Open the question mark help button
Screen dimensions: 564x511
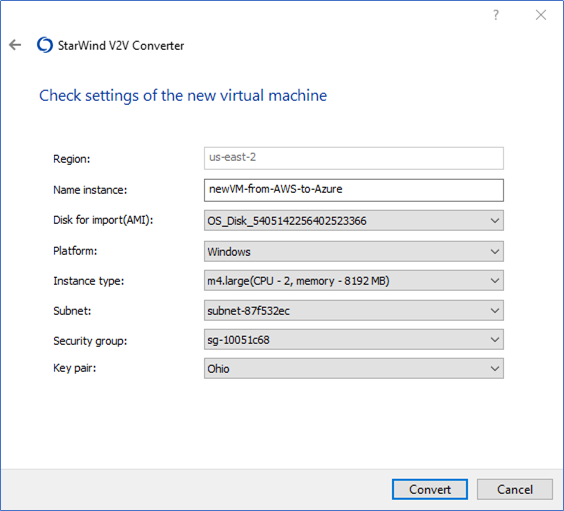(x=496, y=15)
